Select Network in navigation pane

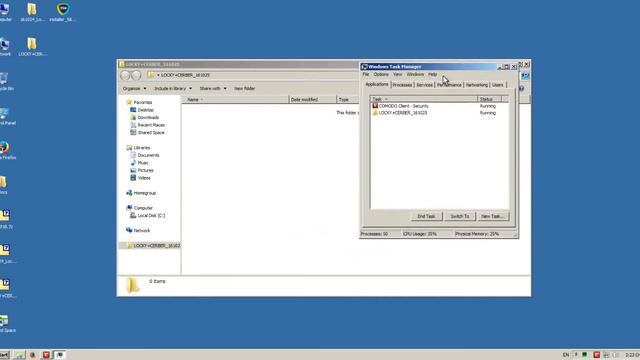[x=141, y=231]
